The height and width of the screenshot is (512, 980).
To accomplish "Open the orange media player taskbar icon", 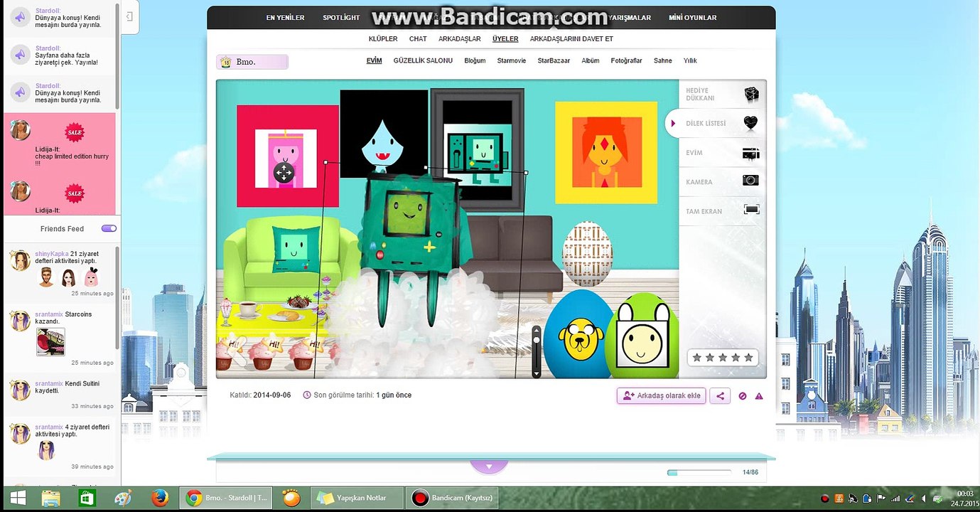I will (x=291, y=498).
